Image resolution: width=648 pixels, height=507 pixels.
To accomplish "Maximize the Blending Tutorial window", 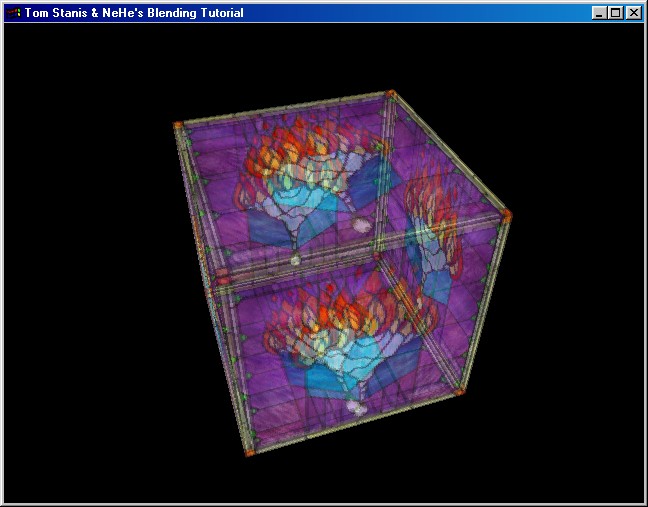I will [x=615, y=13].
